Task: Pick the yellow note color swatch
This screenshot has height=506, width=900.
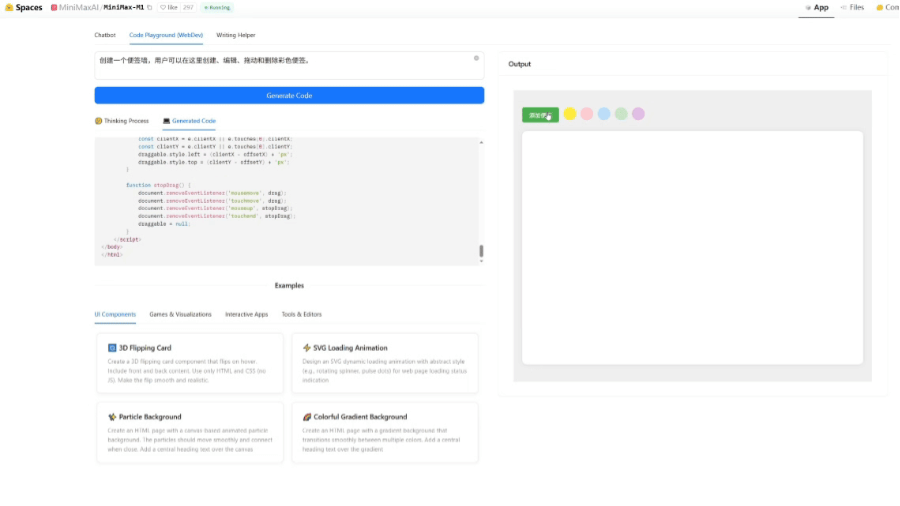Action: [569, 114]
